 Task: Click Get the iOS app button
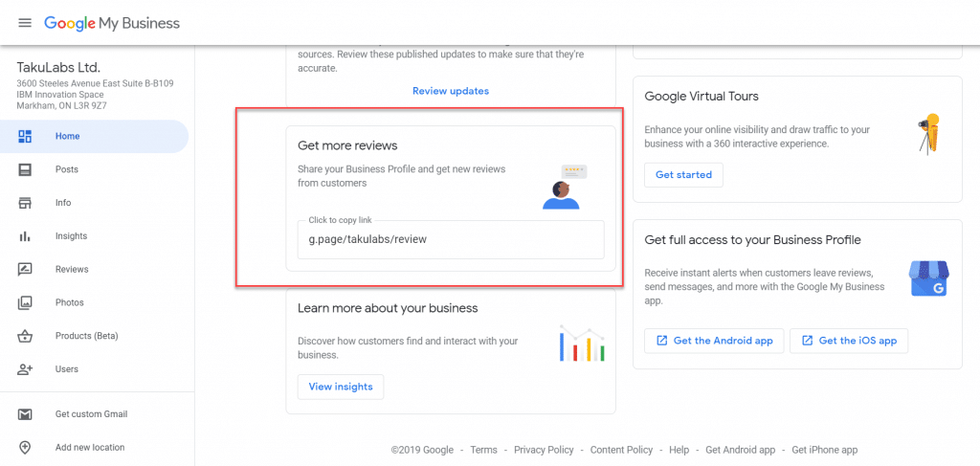click(849, 341)
